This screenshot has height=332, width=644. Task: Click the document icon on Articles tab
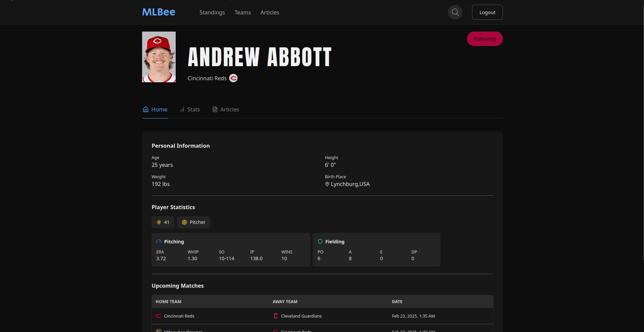tap(215, 109)
